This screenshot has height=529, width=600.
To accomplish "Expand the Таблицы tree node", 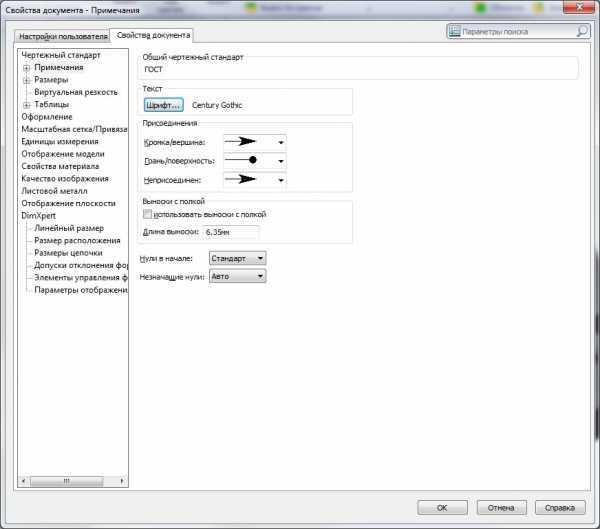I will [x=26, y=105].
